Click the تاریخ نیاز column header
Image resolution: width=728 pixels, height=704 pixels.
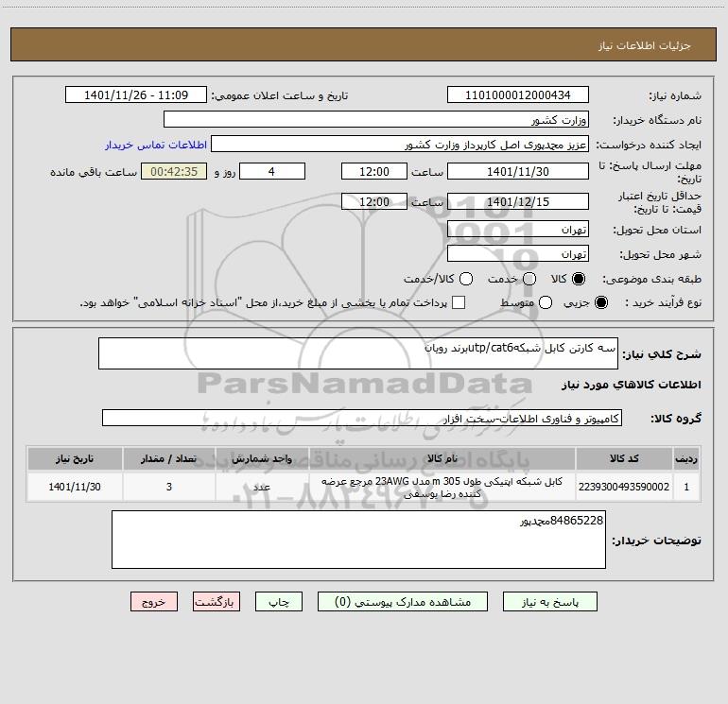click(x=75, y=458)
